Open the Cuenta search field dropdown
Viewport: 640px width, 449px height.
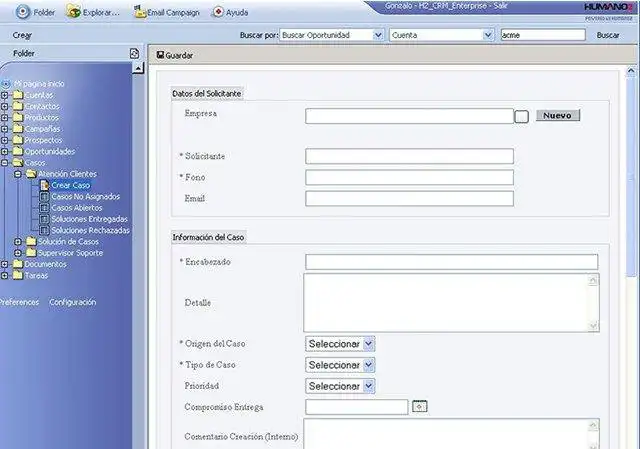488,35
